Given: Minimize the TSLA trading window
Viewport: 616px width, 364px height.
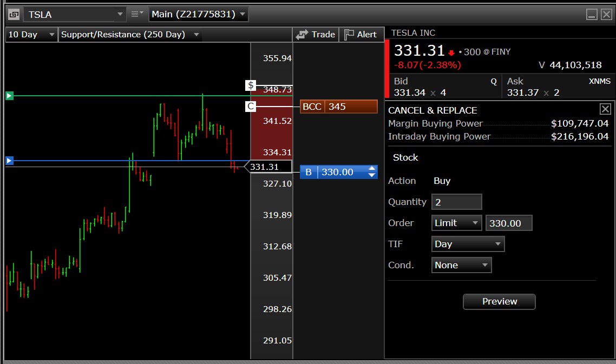Looking at the screenshot, I should coord(592,15).
